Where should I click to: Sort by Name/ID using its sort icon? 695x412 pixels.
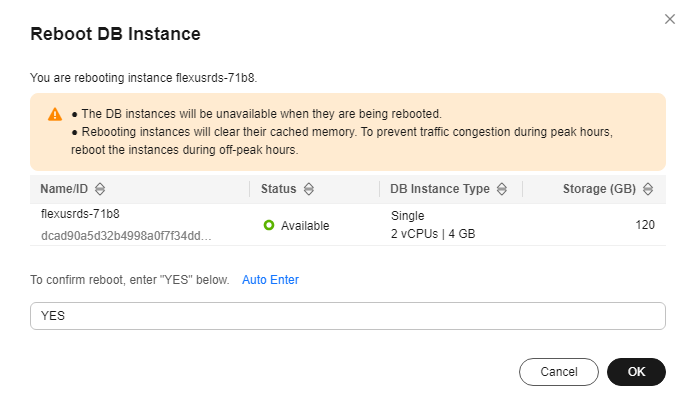coord(100,188)
